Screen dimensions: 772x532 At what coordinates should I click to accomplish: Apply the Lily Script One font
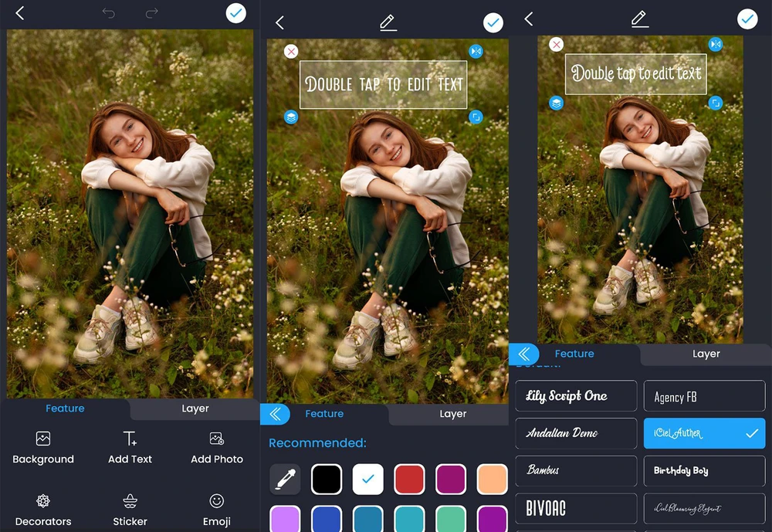coord(576,397)
